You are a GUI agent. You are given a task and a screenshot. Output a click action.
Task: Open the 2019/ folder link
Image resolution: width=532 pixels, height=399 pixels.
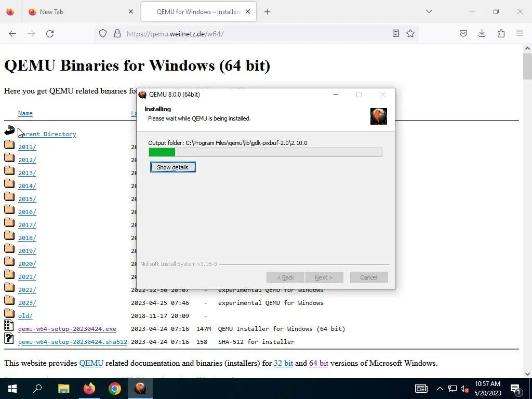(x=27, y=251)
